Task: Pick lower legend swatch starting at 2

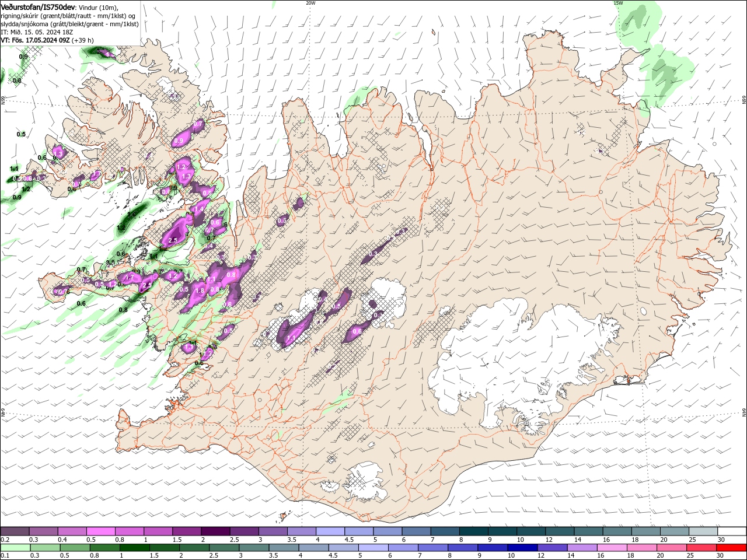Action: tap(194, 548)
